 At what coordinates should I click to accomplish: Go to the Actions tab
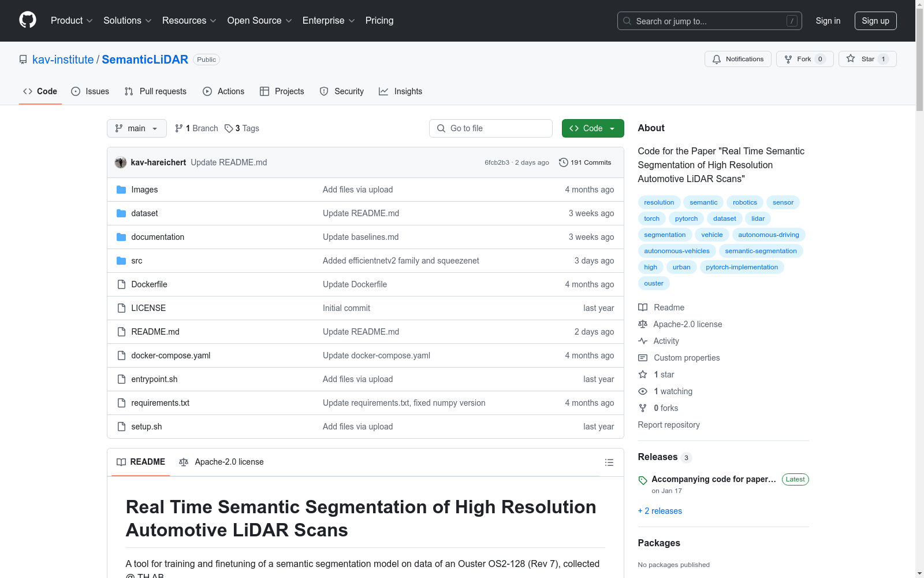click(223, 91)
